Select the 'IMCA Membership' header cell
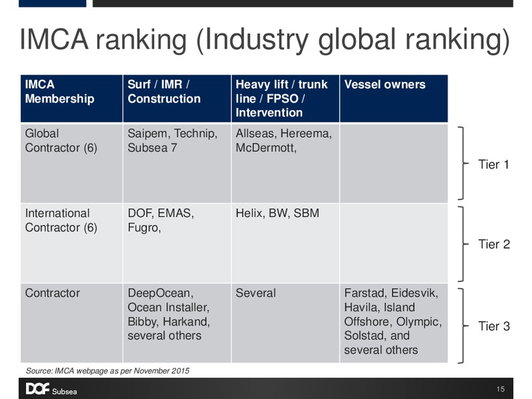Viewport: 532px width, 399px height. (71, 98)
